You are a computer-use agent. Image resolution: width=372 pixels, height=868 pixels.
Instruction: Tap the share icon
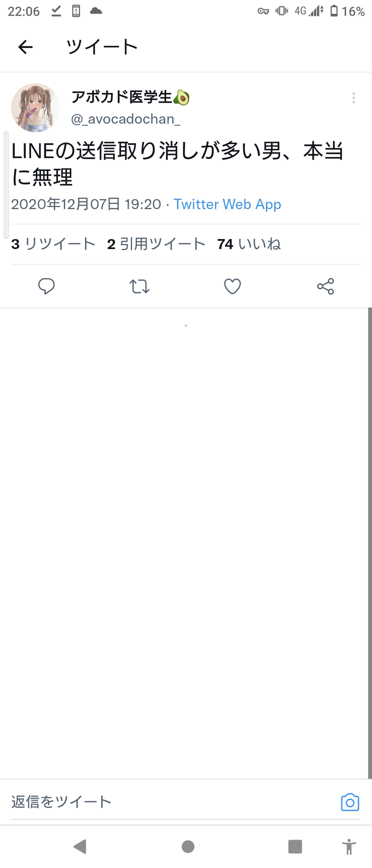325,286
